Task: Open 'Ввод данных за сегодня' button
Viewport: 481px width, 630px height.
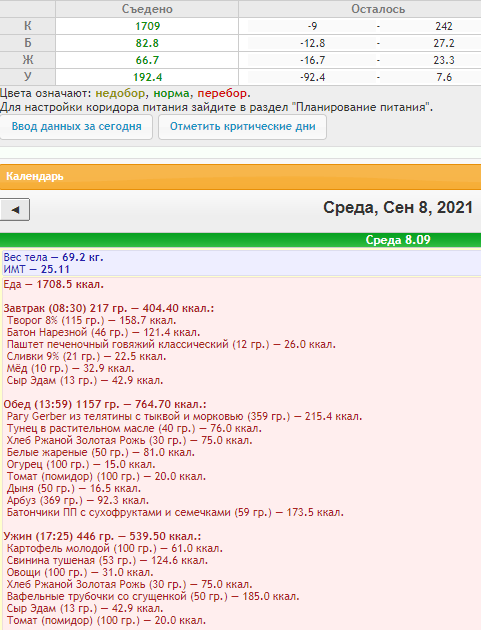Action: 76,127
